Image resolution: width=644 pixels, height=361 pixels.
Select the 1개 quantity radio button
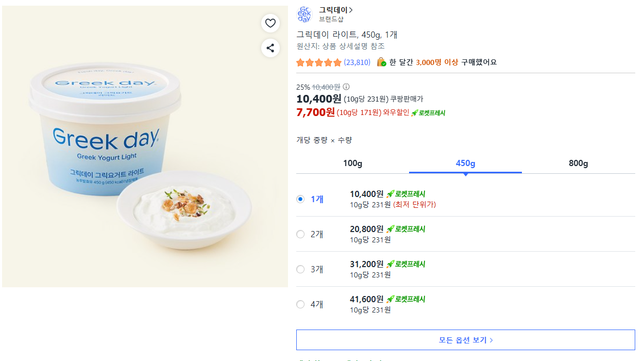[300, 199]
